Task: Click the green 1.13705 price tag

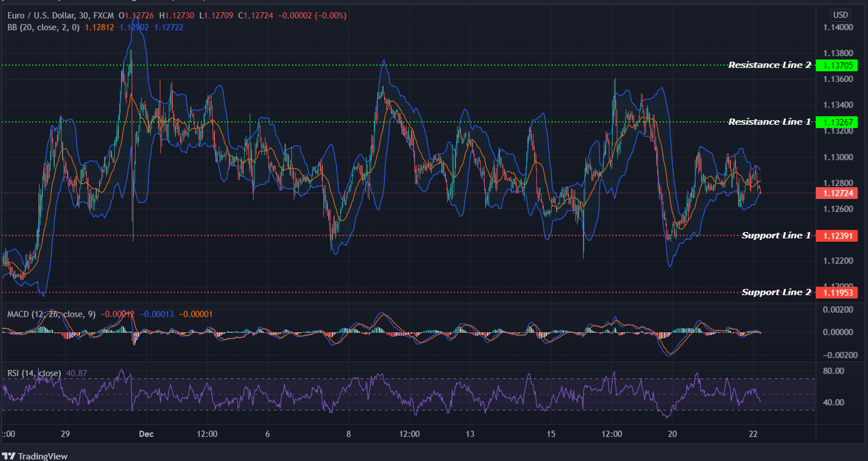Action: pos(837,66)
